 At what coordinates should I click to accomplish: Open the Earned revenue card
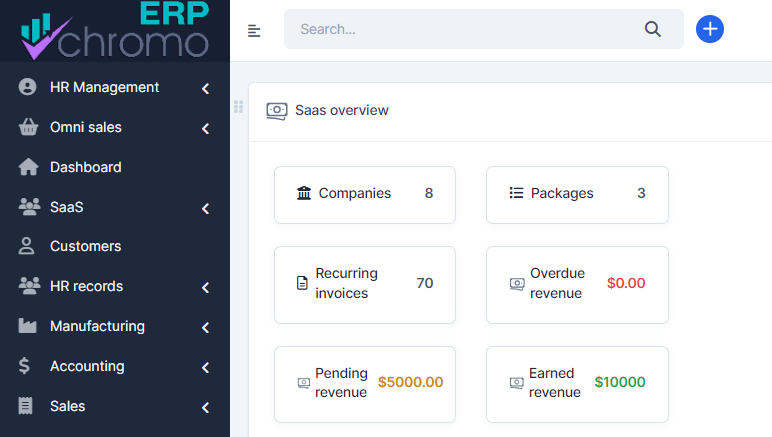tap(576, 383)
